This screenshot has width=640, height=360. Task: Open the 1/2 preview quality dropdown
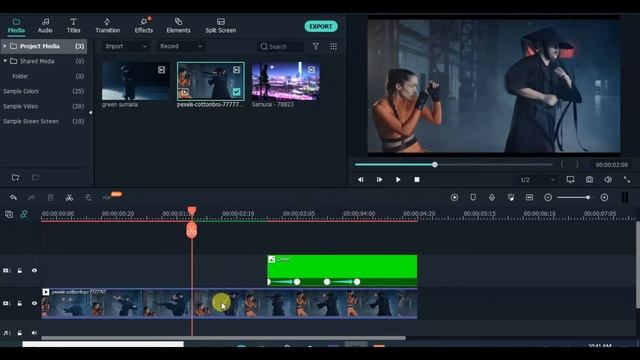click(x=537, y=180)
